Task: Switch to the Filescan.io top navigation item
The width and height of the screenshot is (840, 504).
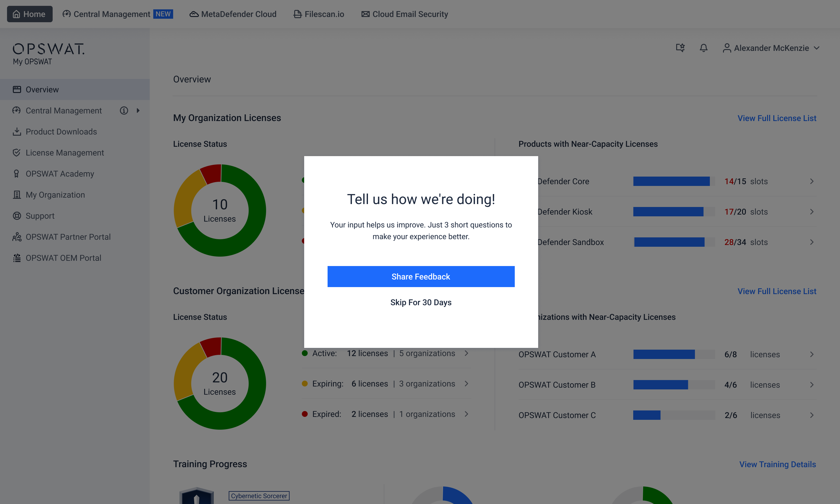Action: (319, 14)
